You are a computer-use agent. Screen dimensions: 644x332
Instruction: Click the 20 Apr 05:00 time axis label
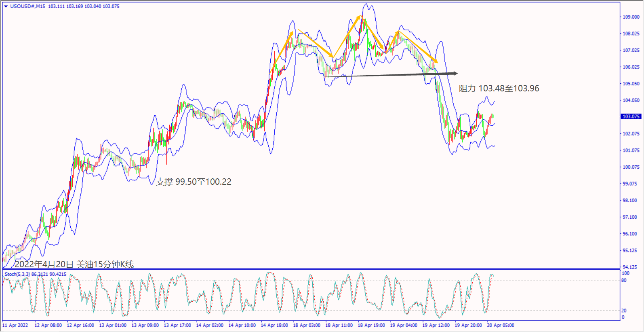point(501,325)
